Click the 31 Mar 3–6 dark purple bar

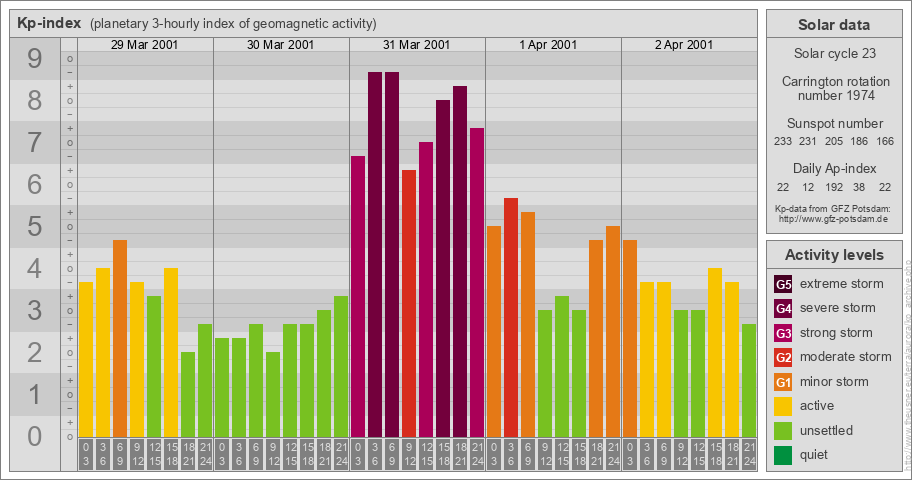click(x=375, y=255)
